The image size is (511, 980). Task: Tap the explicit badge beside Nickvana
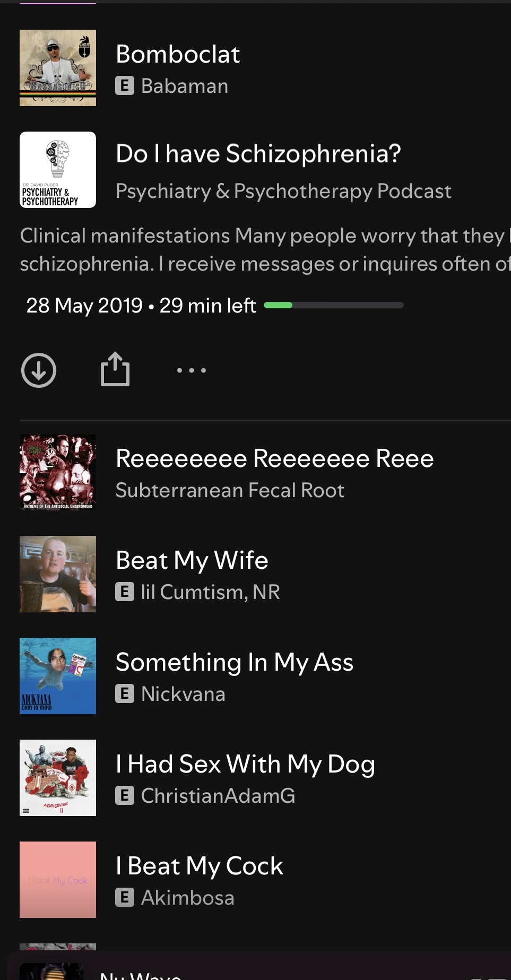coord(125,694)
